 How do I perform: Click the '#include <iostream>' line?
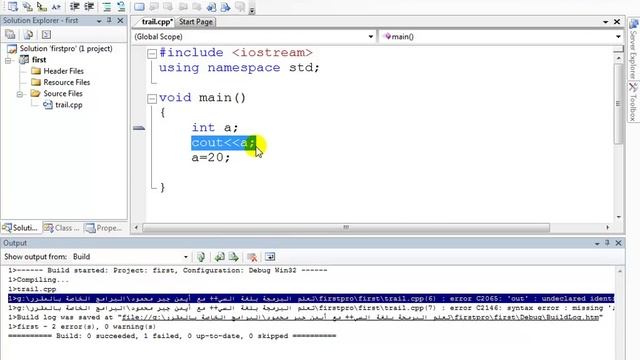coord(236,53)
